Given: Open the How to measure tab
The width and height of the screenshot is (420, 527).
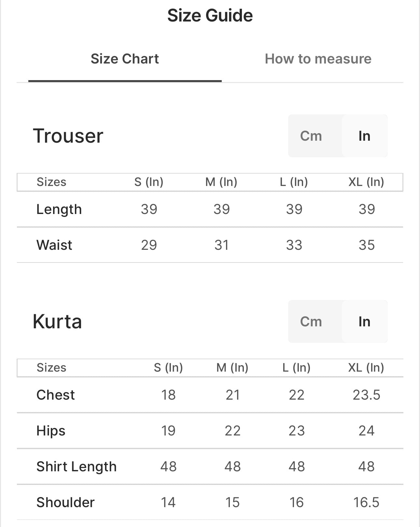Looking at the screenshot, I should (x=318, y=59).
